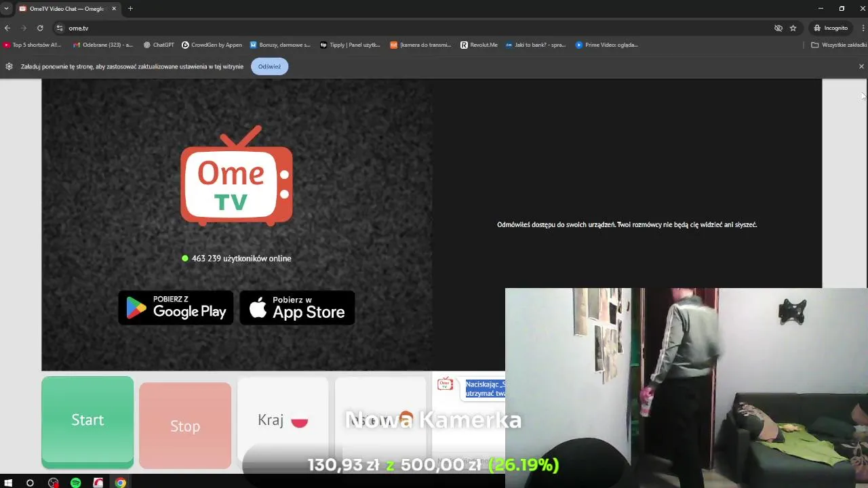Open the red app icon on taskbar
The height and width of the screenshot is (488, 868).
(98, 483)
